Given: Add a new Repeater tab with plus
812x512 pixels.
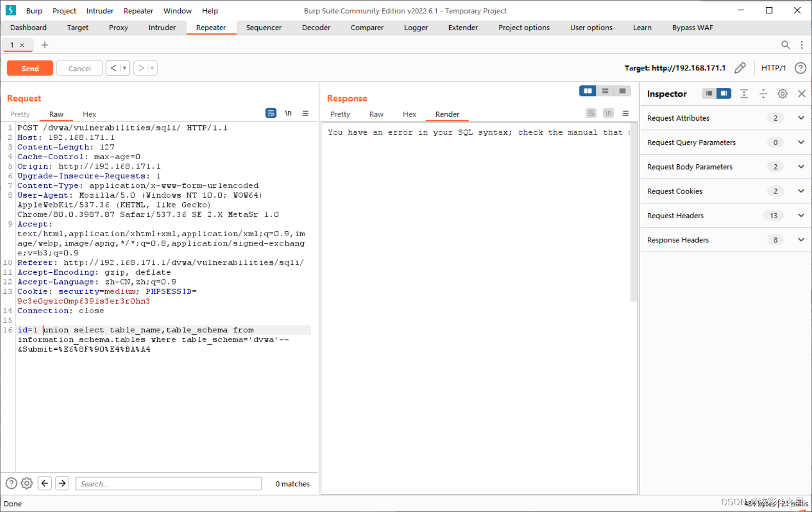Looking at the screenshot, I should 45,45.
